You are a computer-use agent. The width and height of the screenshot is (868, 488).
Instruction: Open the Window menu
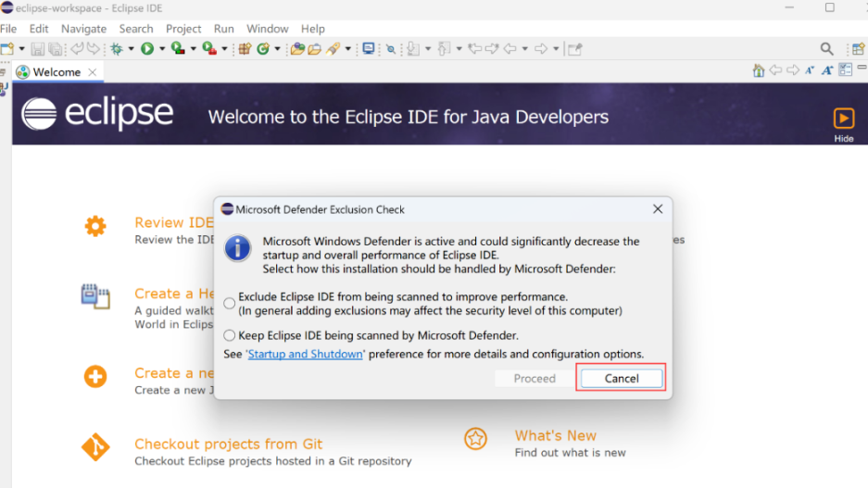(268, 29)
